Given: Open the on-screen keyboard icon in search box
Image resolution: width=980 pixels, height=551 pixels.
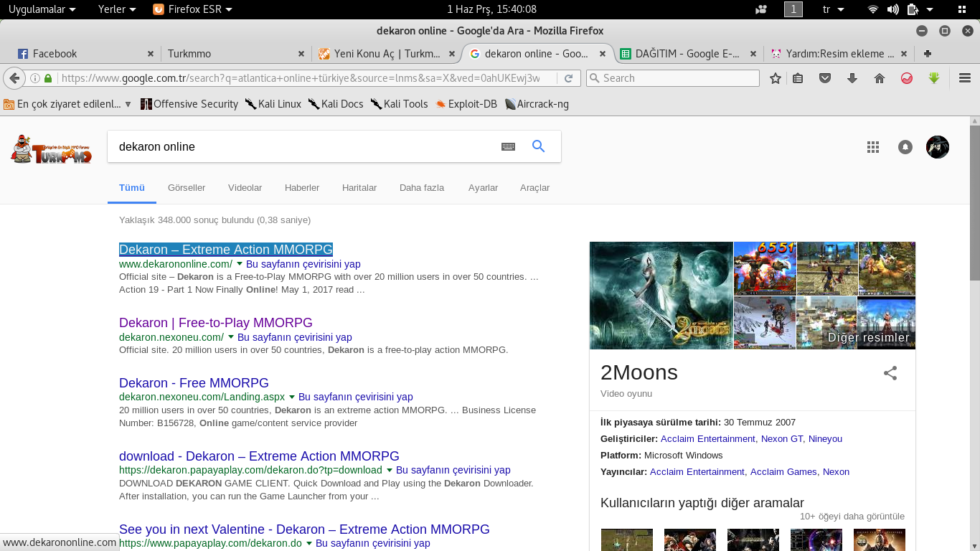Looking at the screenshot, I should (509, 146).
